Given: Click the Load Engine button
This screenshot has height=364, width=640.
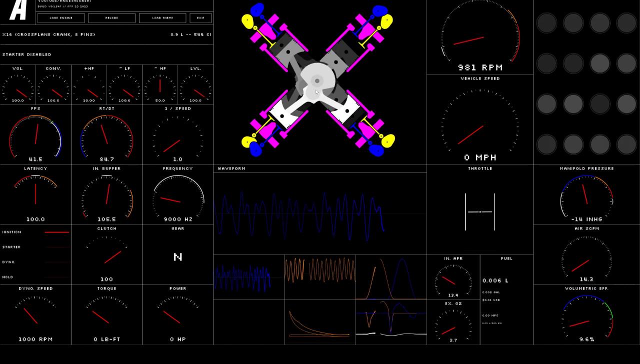Looking at the screenshot, I should (61, 18).
